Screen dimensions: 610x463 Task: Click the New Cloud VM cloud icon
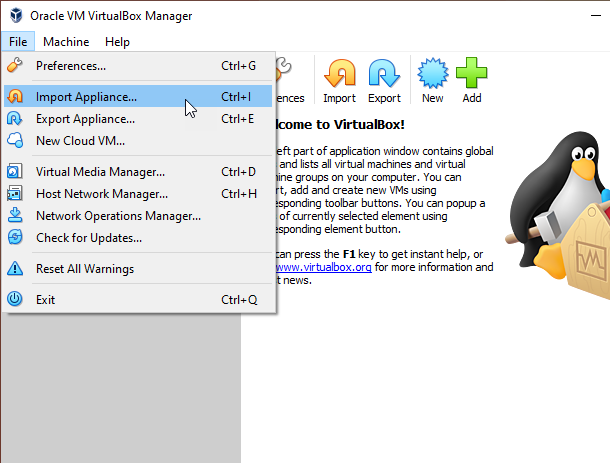[x=15, y=140]
